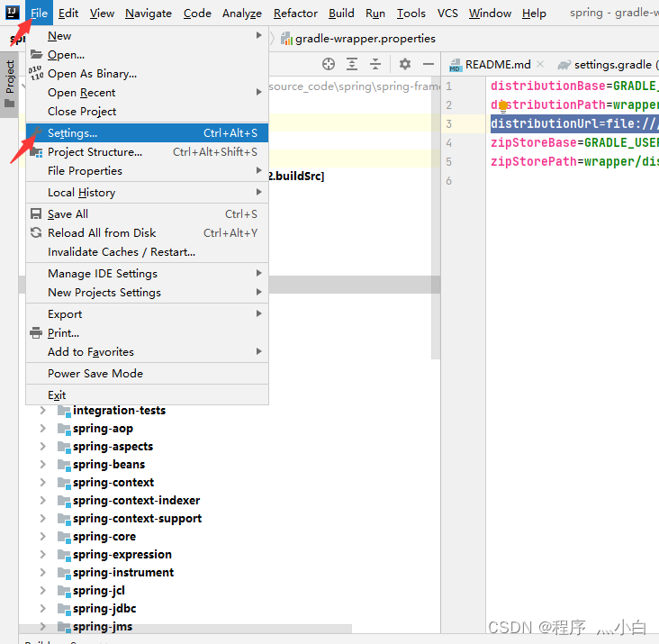This screenshot has height=644, width=659.
Task: Click the yellow intention lightbulb in editor
Action: click(x=502, y=107)
